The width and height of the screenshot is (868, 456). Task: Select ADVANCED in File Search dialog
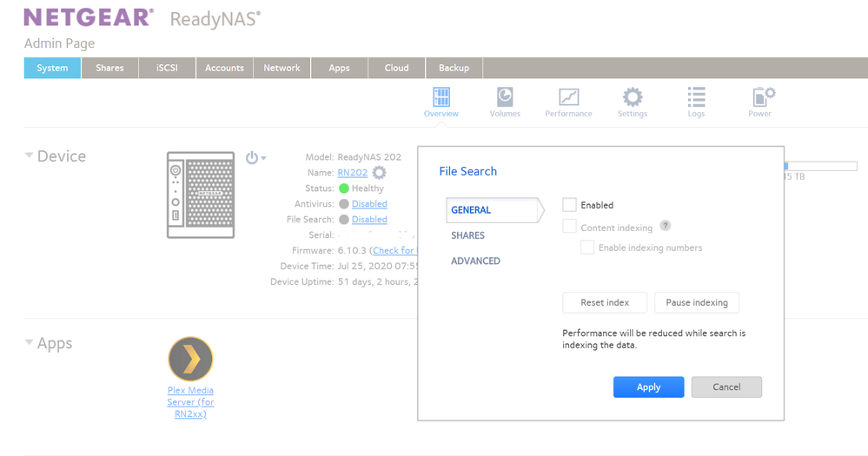coord(475,261)
